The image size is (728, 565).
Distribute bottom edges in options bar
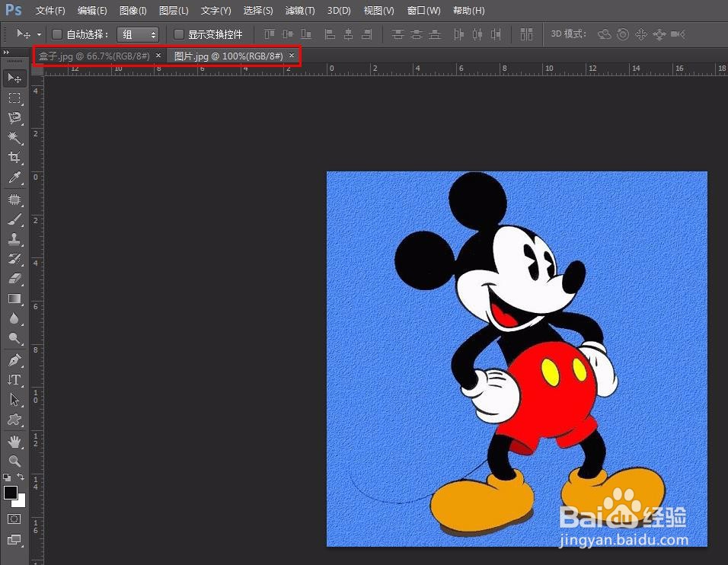pyautogui.click(x=435, y=34)
